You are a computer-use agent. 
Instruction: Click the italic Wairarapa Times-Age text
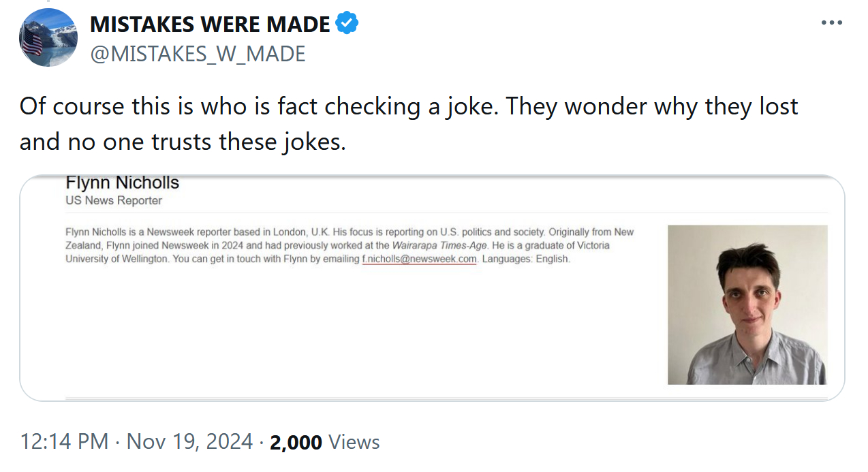click(439, 245)
